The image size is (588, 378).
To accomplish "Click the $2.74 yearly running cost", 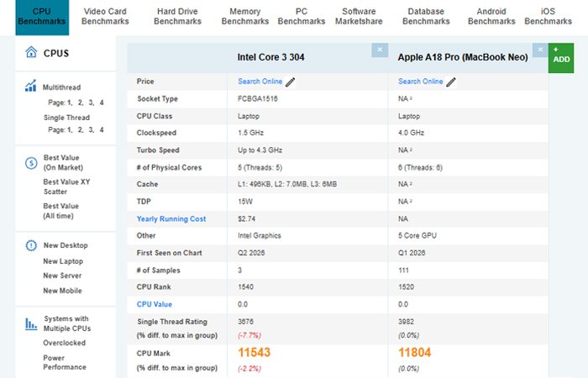I will 246,219.
